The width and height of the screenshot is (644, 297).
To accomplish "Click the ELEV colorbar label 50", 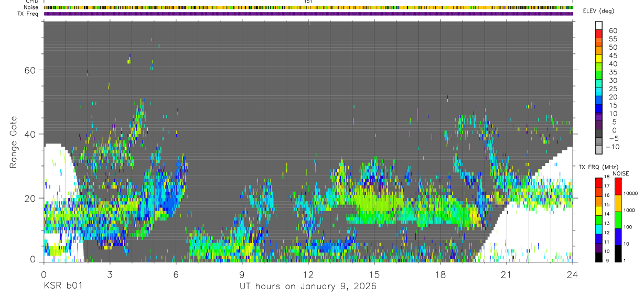I will tap(613, 47).
